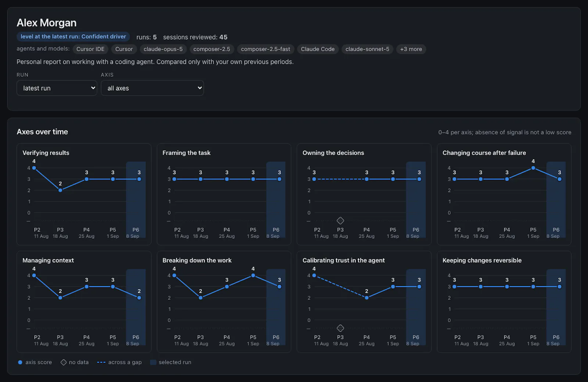Click the no-data diamond in Owning the decisions

[x=340, y=221]
